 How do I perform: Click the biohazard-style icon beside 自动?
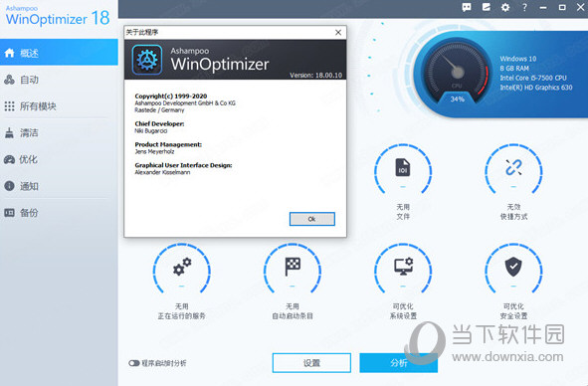(9, 80)
